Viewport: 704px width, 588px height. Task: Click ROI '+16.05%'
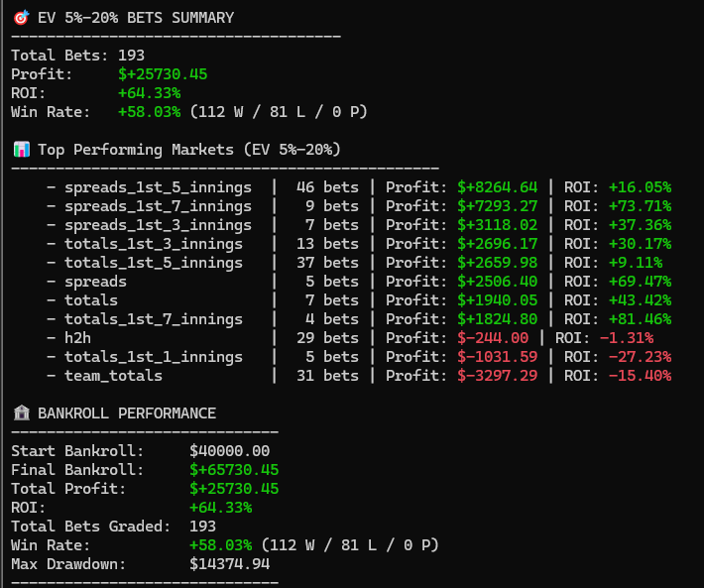[x=640, y=187]
